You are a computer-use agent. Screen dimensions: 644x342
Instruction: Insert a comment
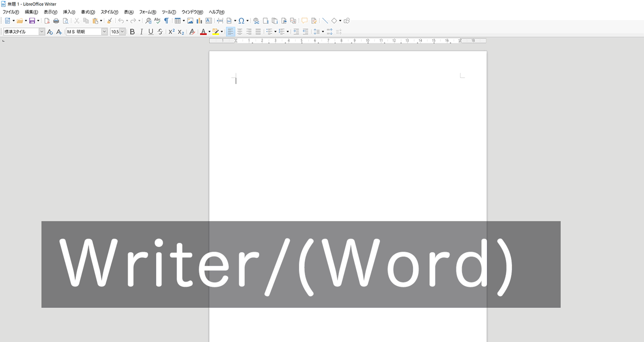(x=305, y=21)
